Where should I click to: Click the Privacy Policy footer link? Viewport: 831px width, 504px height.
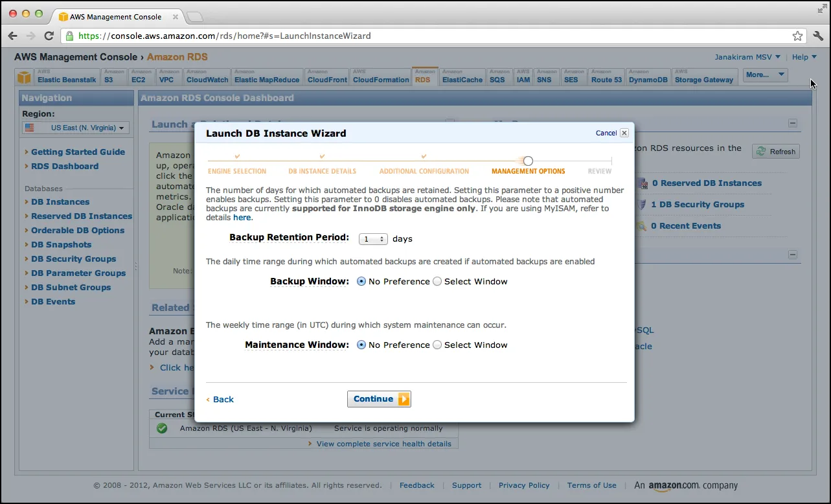point(524,485)
